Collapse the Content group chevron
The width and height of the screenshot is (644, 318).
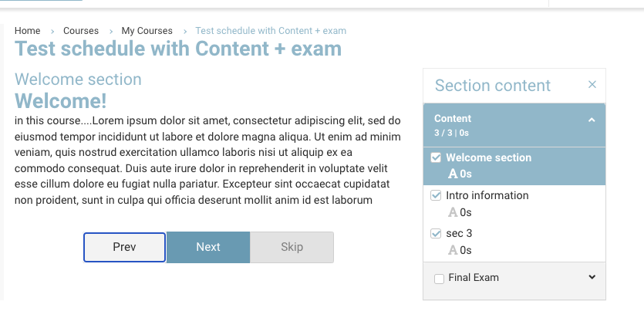tap(592, 120)
